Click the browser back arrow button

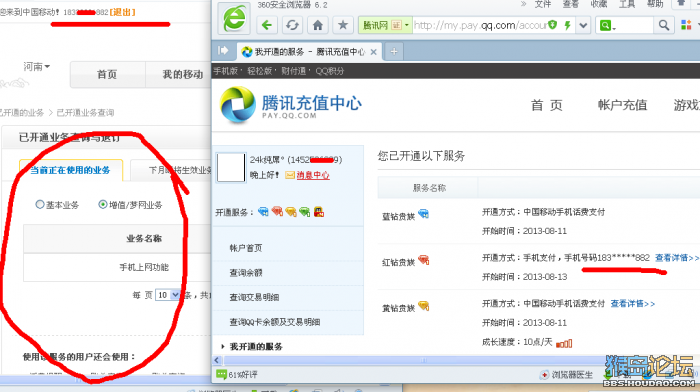(x=267, y=25)
